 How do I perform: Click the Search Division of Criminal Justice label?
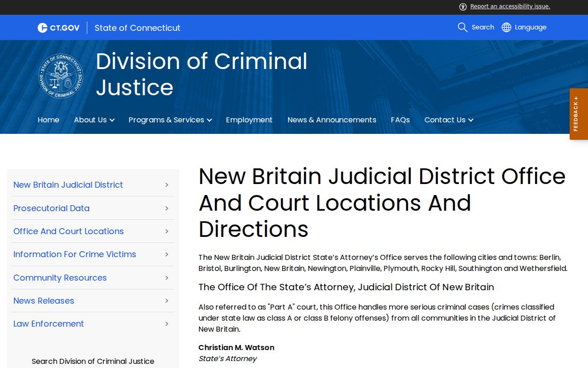coord(93,362)
